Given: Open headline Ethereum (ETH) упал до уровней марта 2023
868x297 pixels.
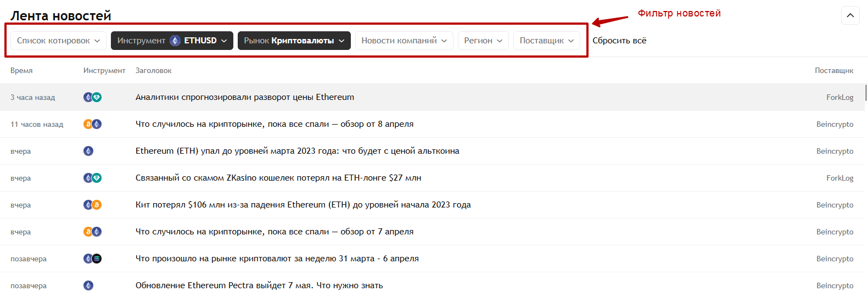Looking at the screenshot, I should pyautogui.click(x=298, y=151).
